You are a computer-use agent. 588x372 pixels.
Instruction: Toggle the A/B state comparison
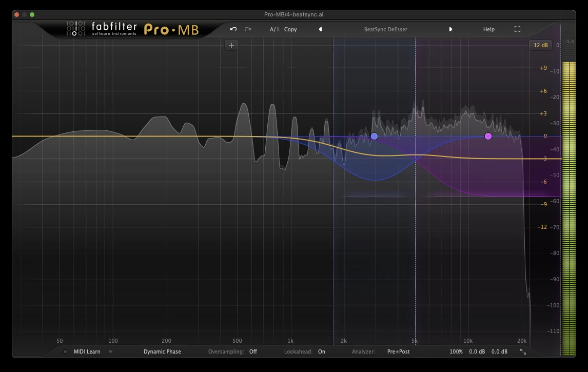tap(275, 29)
